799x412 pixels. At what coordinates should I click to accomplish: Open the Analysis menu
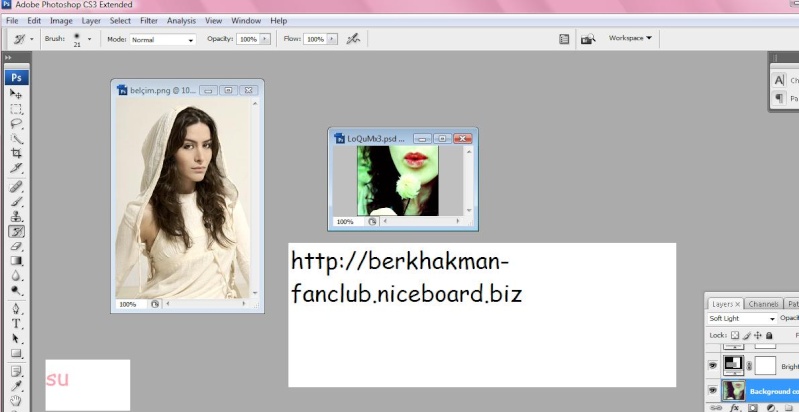[x=181, y=21]
